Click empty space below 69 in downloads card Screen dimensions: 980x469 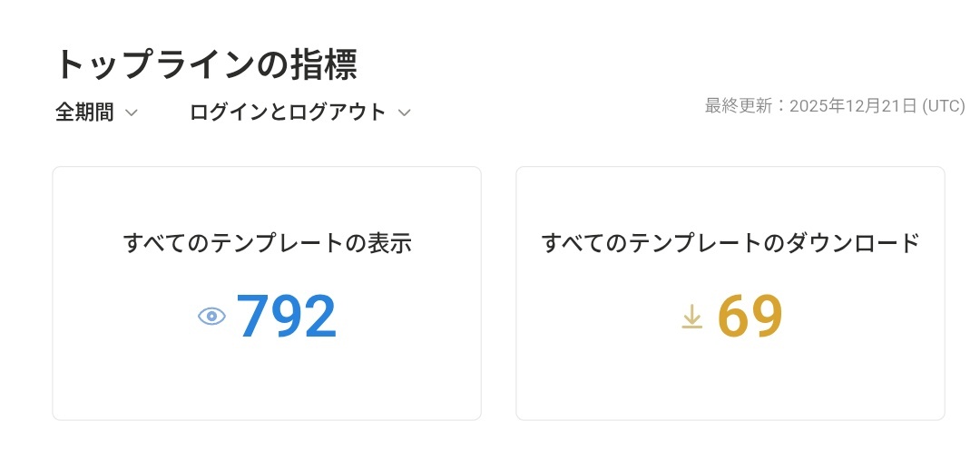[x=730, y=383]
